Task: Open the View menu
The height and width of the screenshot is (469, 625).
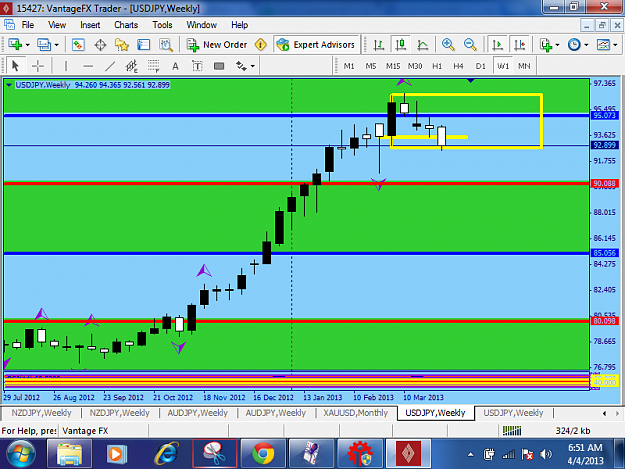Action: [57, 25]
